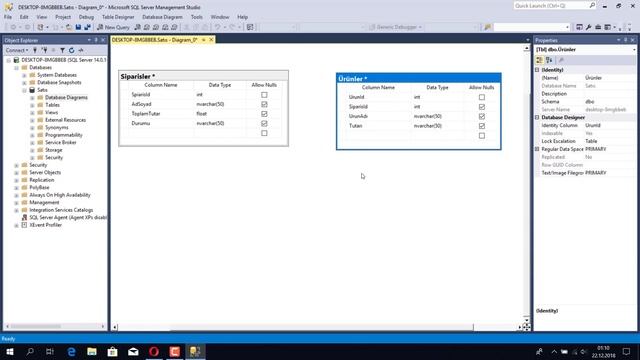640x360 pixels.
Task: Toggle Allow Nulls for SiparisId in Siparisler
Action: tap(264, 95)
